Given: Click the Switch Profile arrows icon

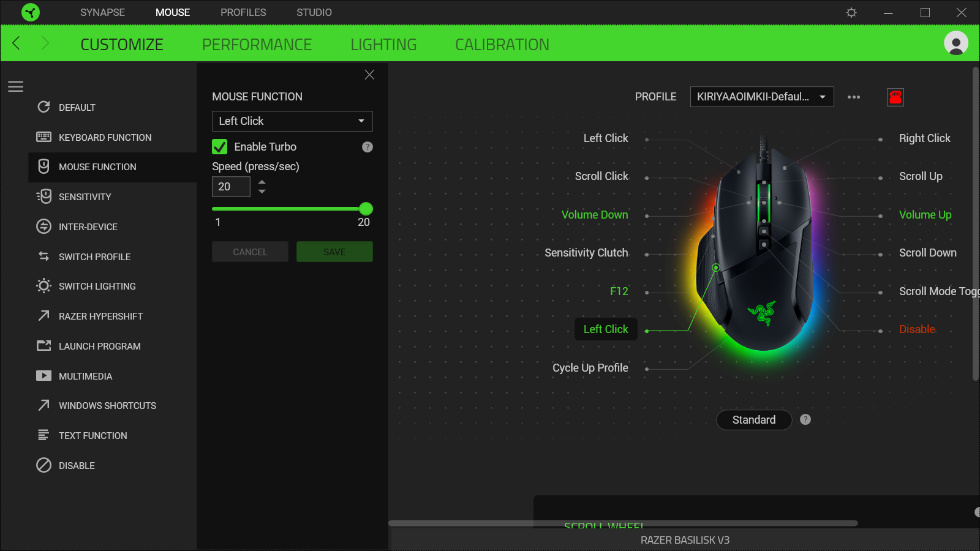Looking at the screenshot, I should pyautogui.click(x=43, y=257).
